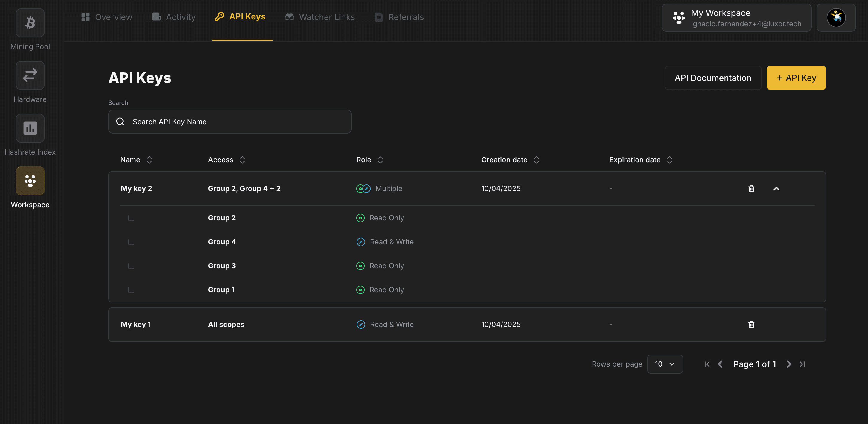Click the search magnifier icon
The width and height of the screenshot is (868, 424).
click(x=120, y=122)
